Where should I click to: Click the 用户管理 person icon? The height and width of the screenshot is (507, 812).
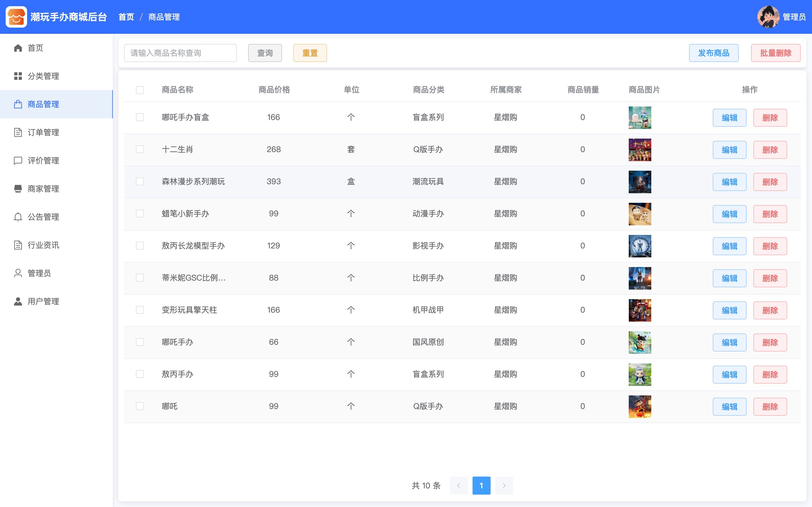18,301
